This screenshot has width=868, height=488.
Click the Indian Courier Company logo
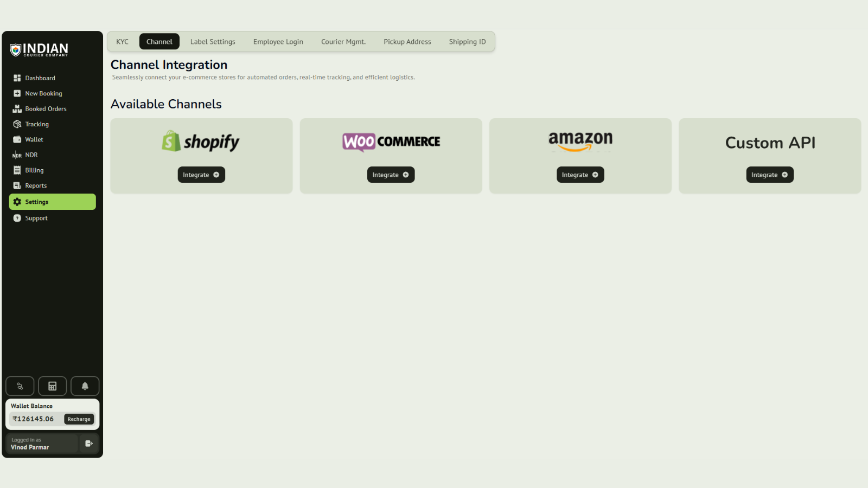point(39,50)
